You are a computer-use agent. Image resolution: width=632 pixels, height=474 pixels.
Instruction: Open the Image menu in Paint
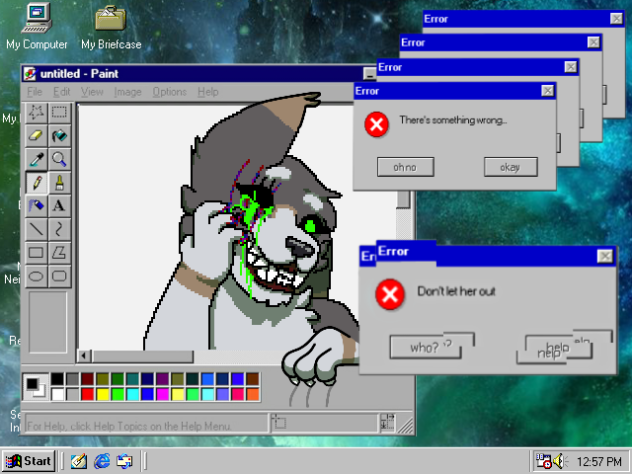point(128,92)
